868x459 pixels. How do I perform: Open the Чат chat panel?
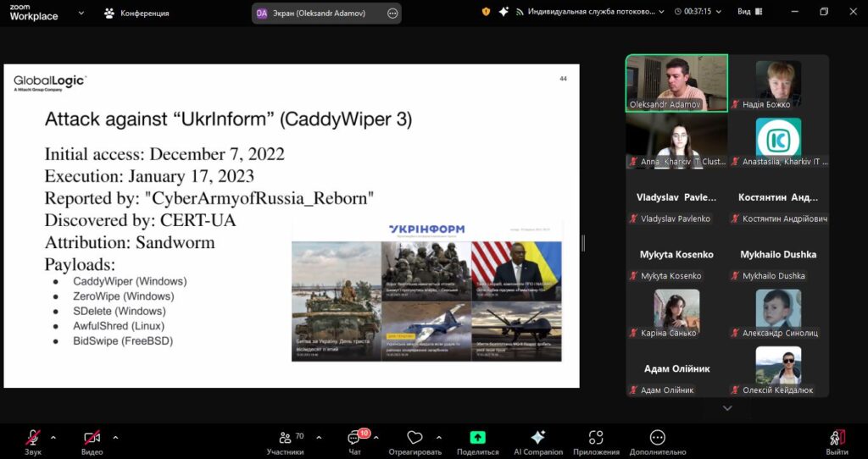coord(355,442)
